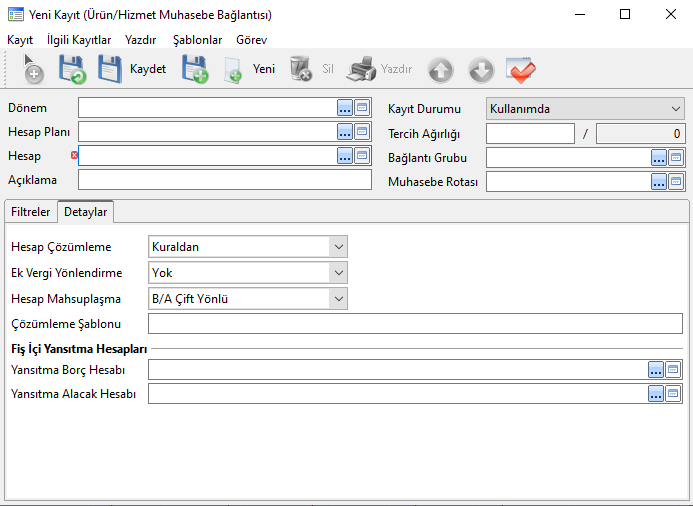Screen dimensions: 693x506
Task: Open the Hesap Mahsuplaşma combo box
Action: pyautogui.click(x=247, y=298)
